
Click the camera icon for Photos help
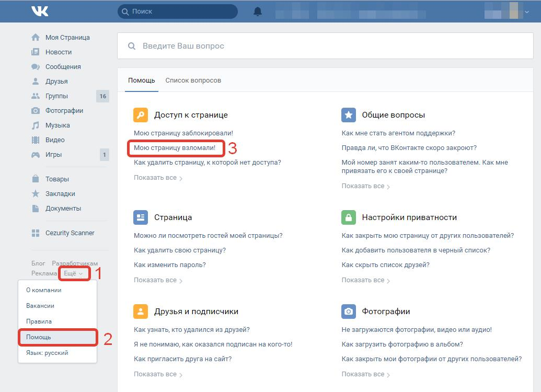[x=349, y=312]
